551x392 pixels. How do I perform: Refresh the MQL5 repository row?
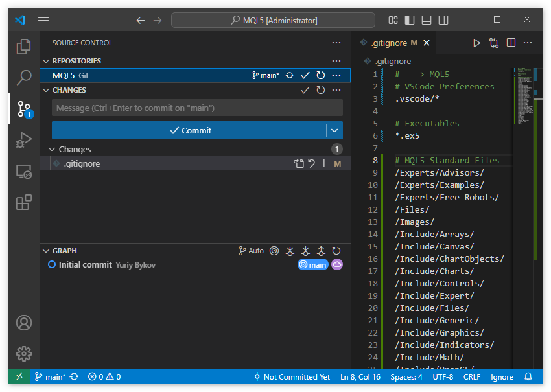point(320,75)
